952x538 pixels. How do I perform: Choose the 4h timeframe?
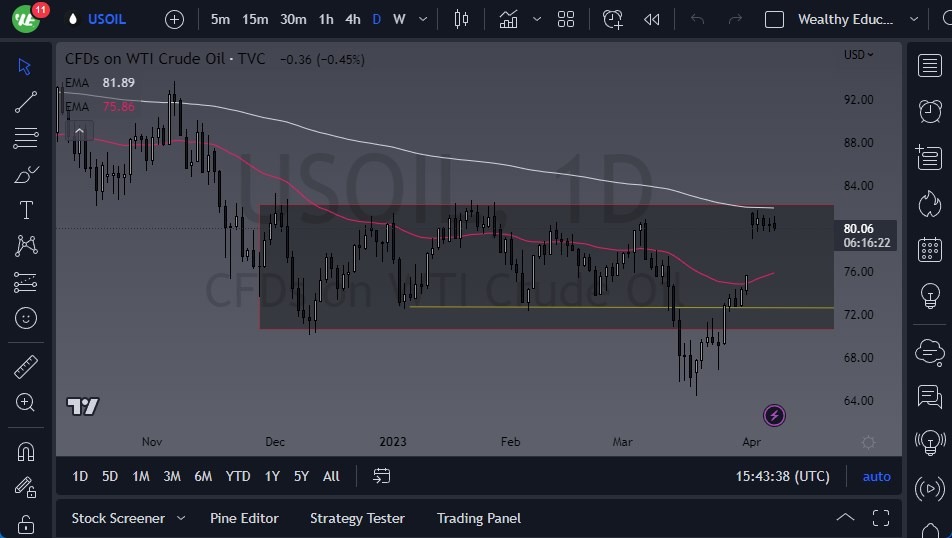tap(352, 19)
